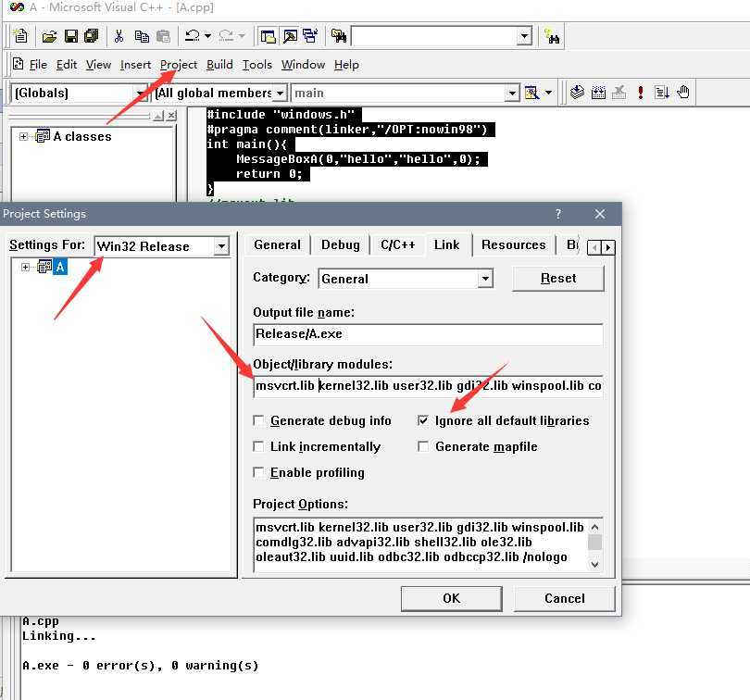Image resolution: width=750 pixels, height=700 pixels.
Task: Enable Generate debug info checkbox
Action: [x=258, y=420]
